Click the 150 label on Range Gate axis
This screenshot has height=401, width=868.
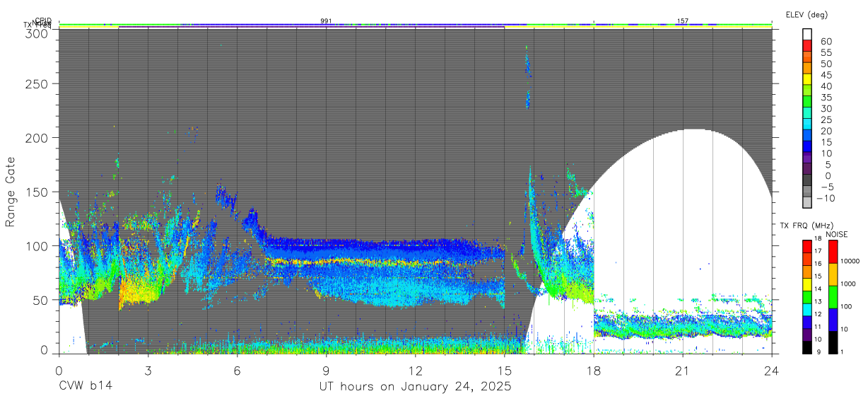[x=37, y=192]
